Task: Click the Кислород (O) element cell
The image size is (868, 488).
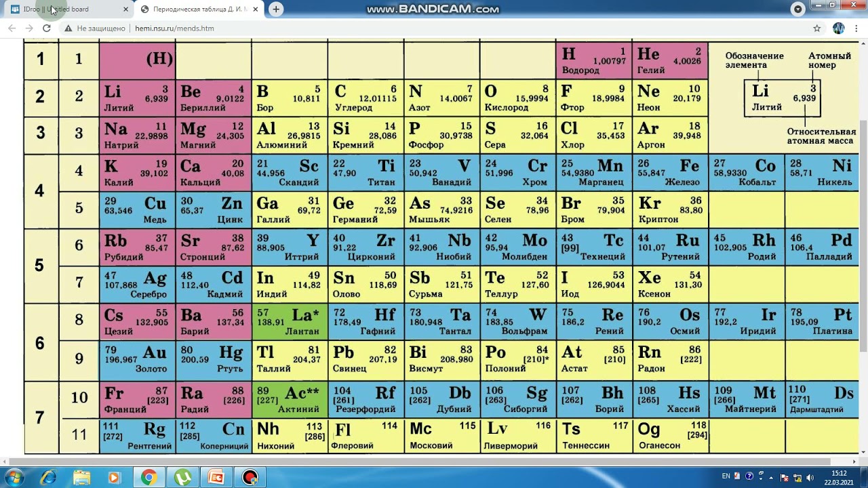Action: point(517,98)
